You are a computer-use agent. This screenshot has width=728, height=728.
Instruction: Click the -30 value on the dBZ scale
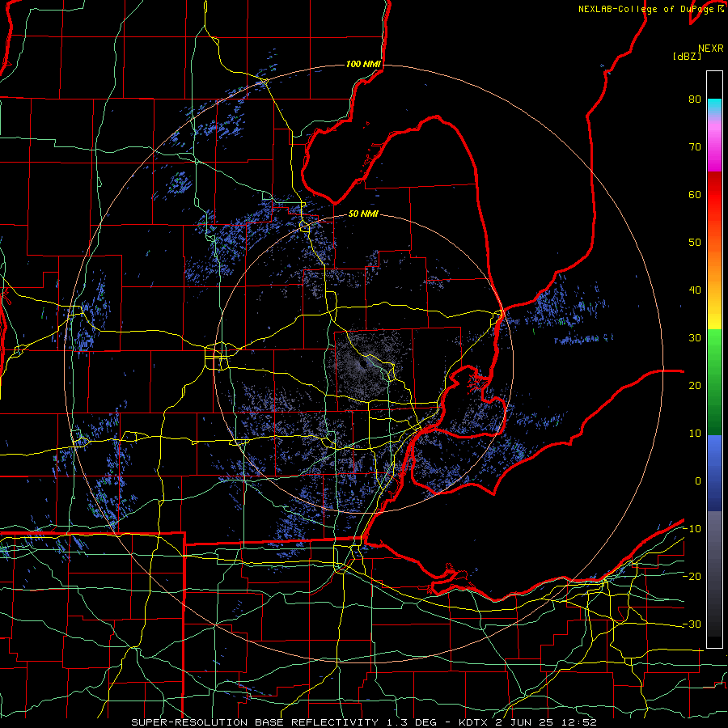coord(692,624)
